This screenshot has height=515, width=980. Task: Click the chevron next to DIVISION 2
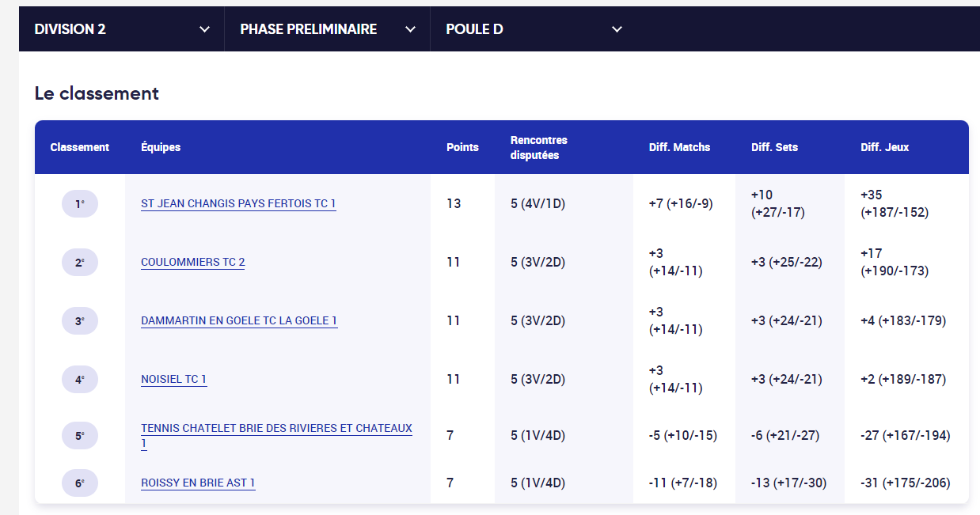point(204,29)
